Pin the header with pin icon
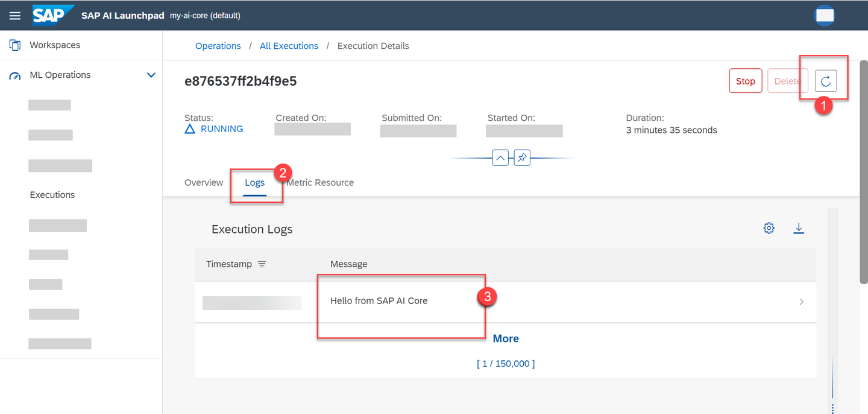Viewport: 868px width, 414px height. tap(522, 158)
